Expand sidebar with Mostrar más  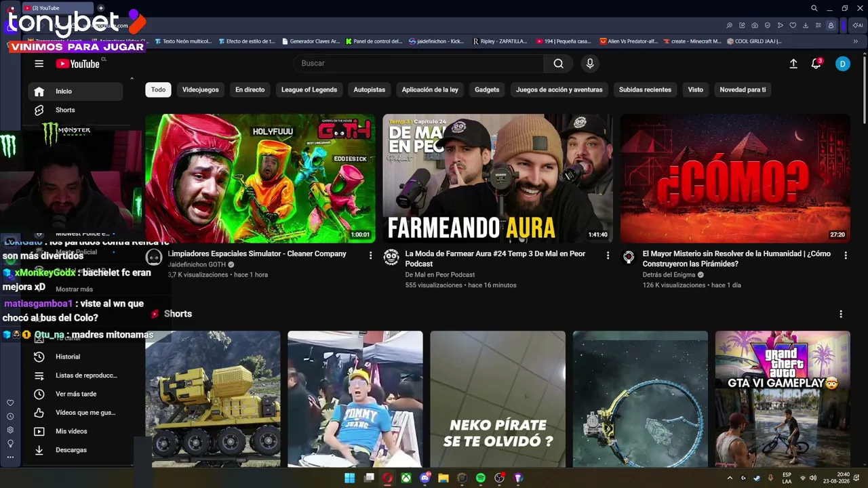click(74, 289)
